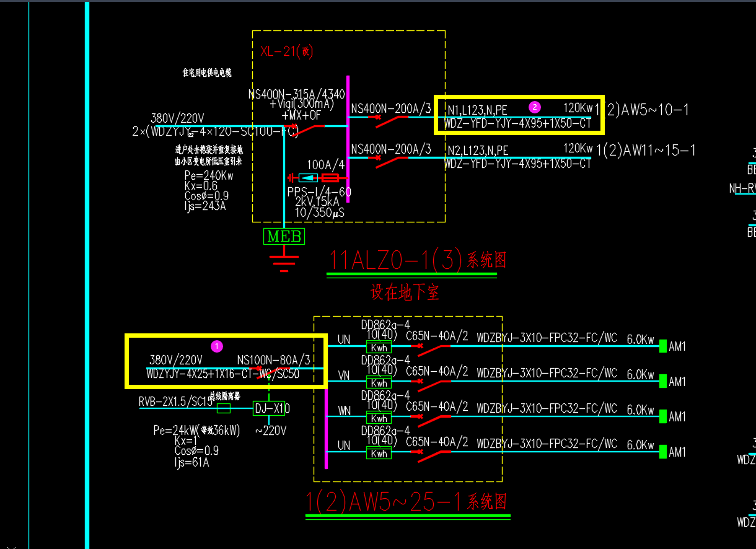
Task: Click the 住宅用电供电电缆 heading text
Action: [x=206, y=73]
